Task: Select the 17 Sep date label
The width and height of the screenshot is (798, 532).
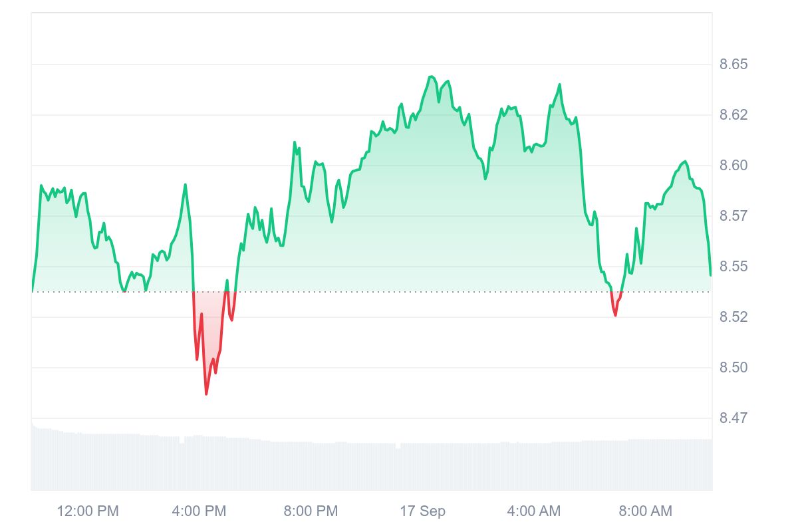Action: coord(422,511)
